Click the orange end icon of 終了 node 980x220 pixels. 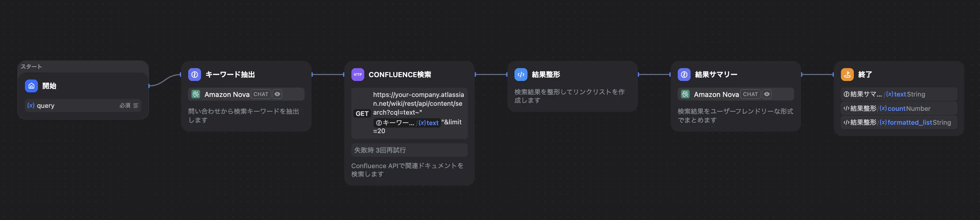[x=847, y=75]
